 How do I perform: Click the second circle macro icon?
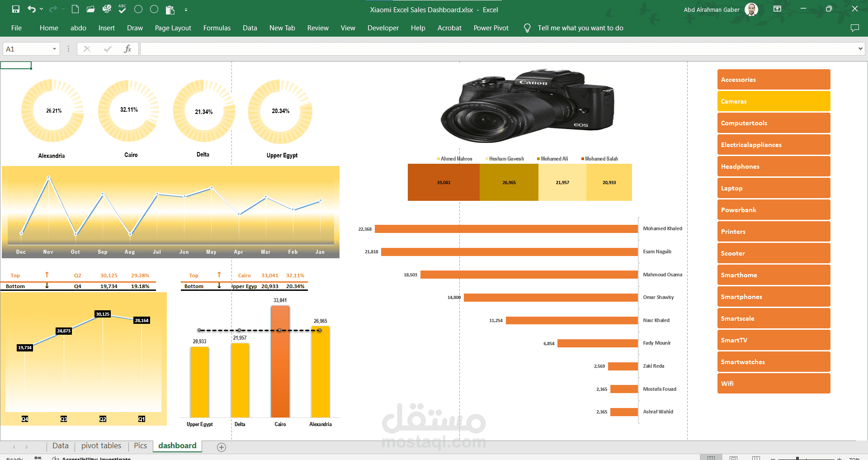(x=154, y=9)
